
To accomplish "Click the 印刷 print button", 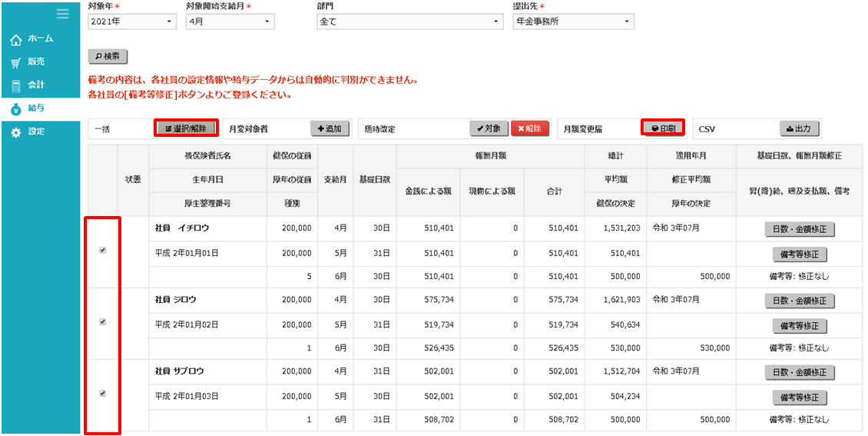I will [663, 128].
